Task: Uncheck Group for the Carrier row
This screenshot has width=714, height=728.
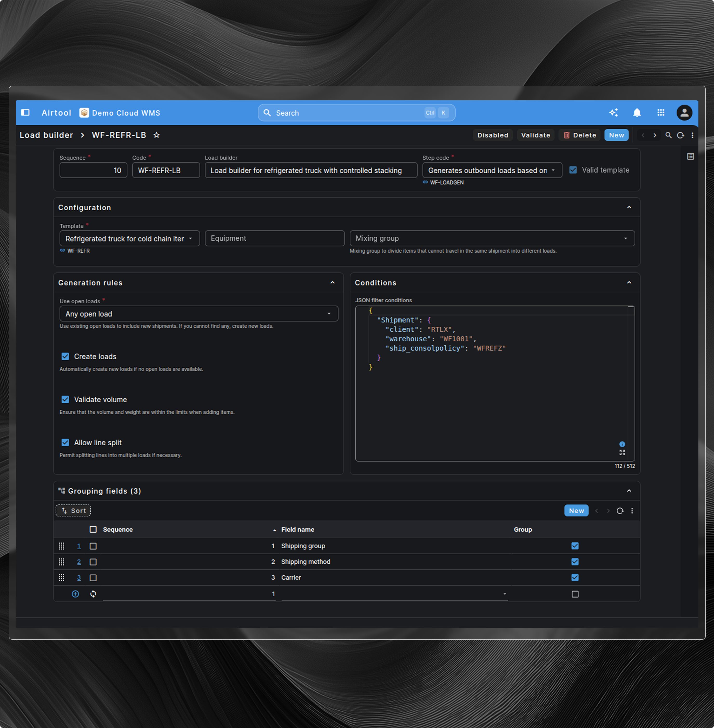Action: [574, 577]
